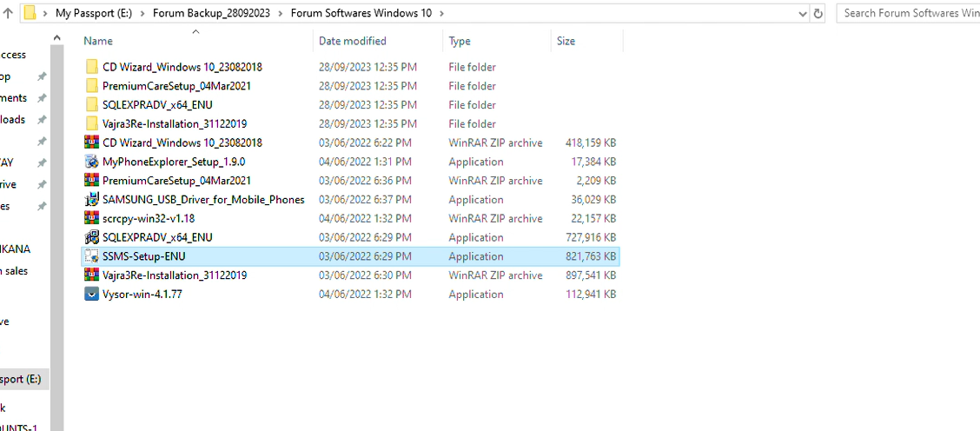Click the Search Forum Softwares search box
The height and width of the screenshot is (431, 980).
[x=908, y=12]
